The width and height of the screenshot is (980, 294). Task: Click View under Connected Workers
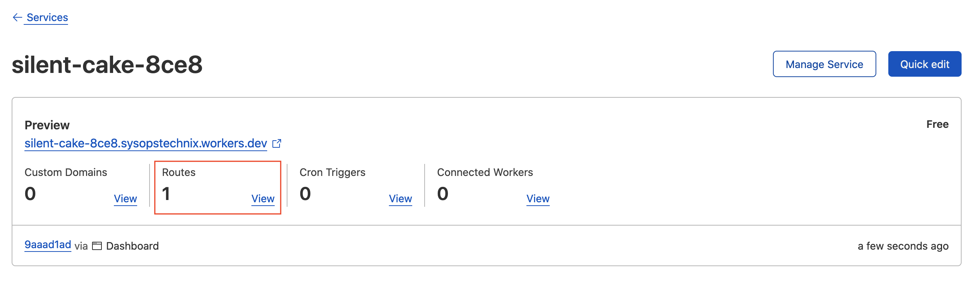pos(538,199)
